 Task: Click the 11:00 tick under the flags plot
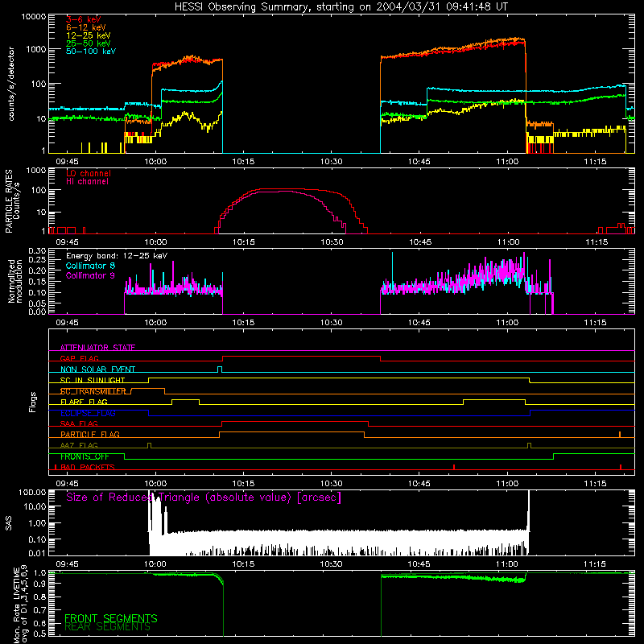pos(507,484)
